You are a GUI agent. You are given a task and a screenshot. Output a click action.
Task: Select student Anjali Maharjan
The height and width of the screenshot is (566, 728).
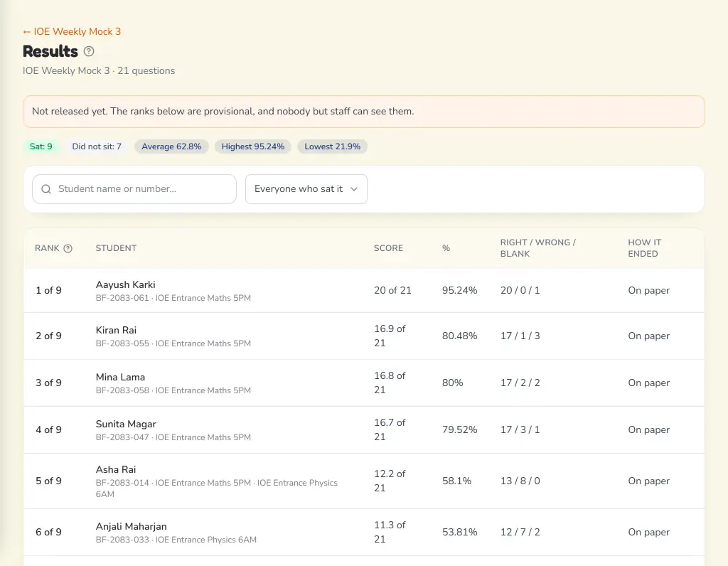(131, 526)
